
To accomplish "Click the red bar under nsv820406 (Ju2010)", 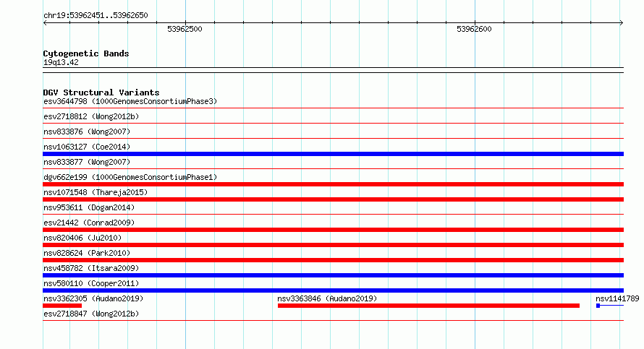I will pyautogui.click(x=333, y=245).
